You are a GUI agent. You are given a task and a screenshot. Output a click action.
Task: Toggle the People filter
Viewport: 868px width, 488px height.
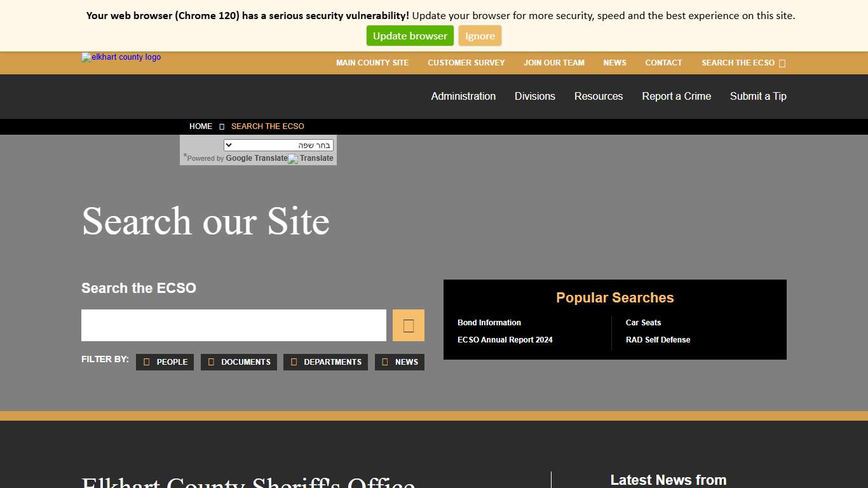pyautogui.click(x=165, y=362)
